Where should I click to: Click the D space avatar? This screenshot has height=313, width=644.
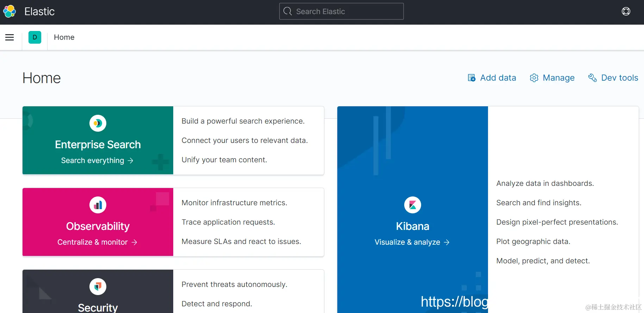35,37
